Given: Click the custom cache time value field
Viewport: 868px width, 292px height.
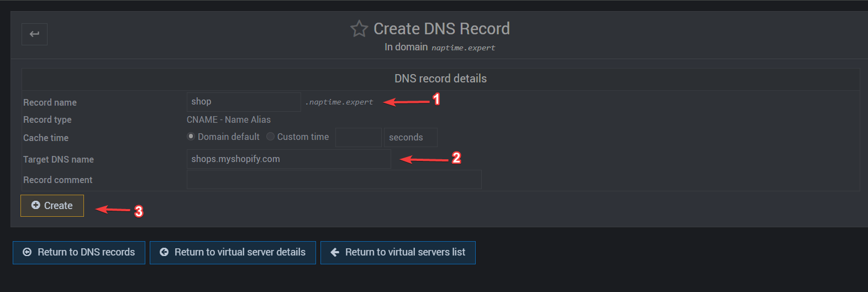Looking at the screenshot, I should pos(359,137).
